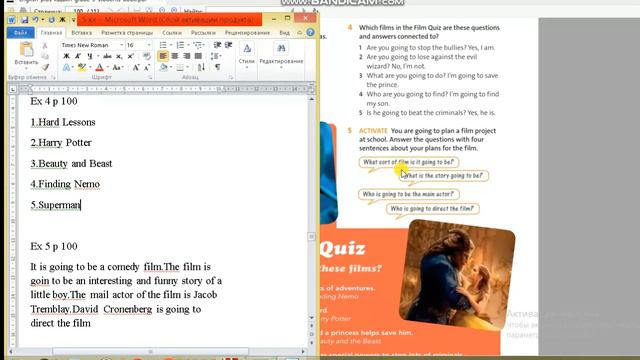This screenshot has height=360, width=640.
Task: Open Word Help question mark
Action: pyautogui.click(x=311, y=32)
